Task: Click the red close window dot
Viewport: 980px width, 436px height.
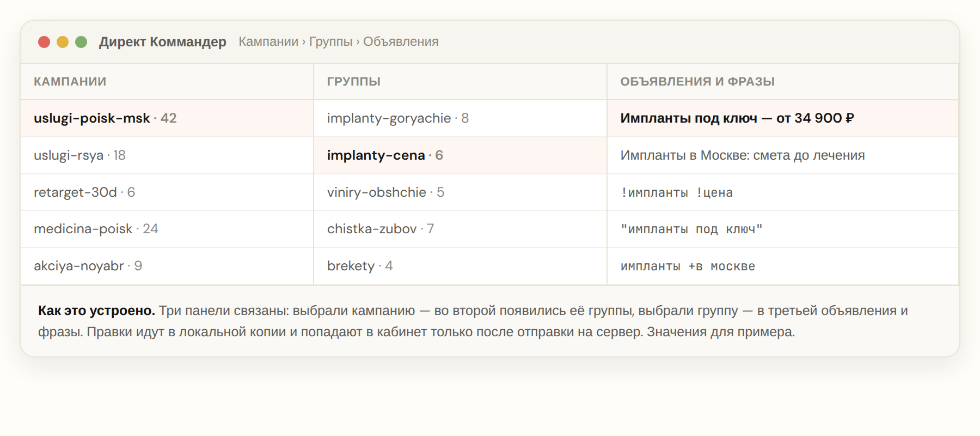Action: (x=44, y=42)
